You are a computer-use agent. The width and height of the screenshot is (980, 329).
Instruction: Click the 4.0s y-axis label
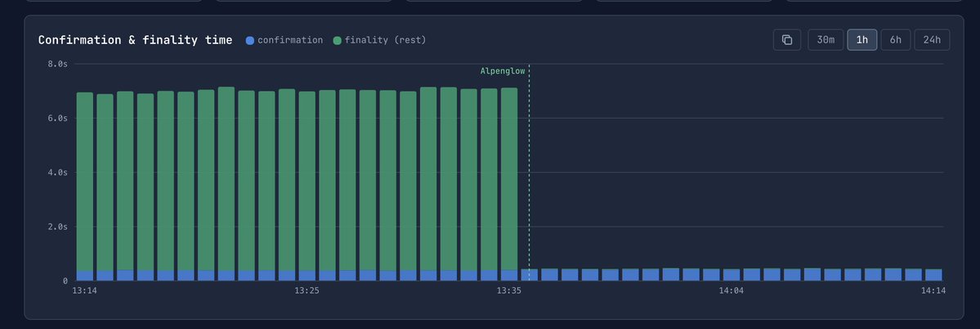point(57,173)
